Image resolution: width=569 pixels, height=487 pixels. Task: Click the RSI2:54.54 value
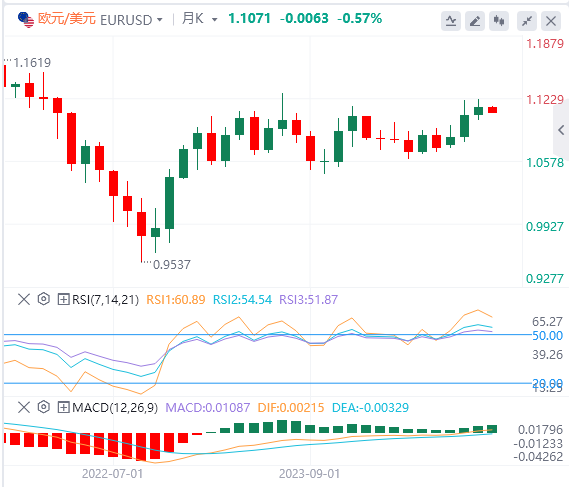coord(242,300)
